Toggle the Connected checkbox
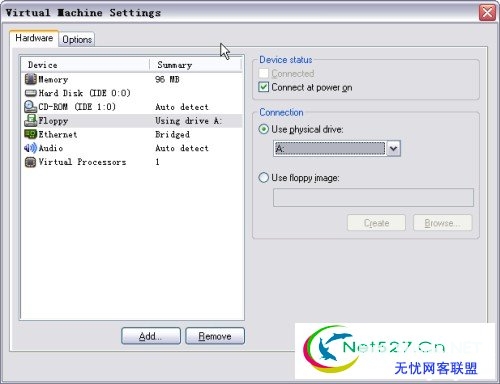The height and width of the screenshot is (384, 500). point(263,73)
